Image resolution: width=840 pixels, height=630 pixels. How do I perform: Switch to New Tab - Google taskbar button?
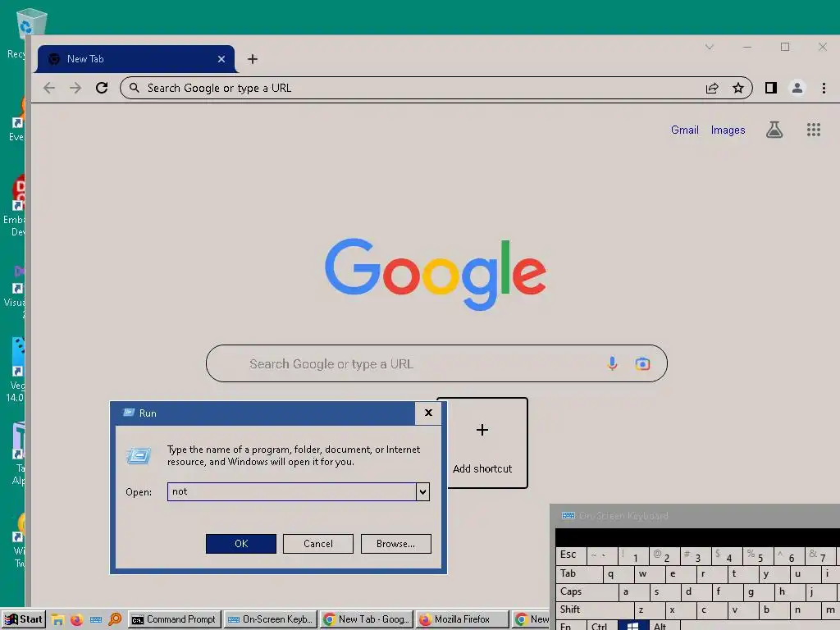(x=367, y=619)
